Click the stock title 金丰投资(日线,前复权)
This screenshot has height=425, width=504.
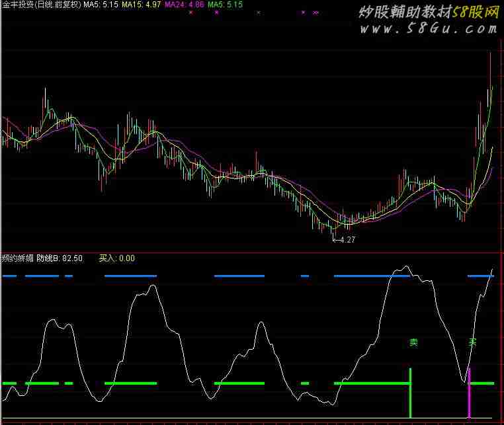[x=41, y=5]
